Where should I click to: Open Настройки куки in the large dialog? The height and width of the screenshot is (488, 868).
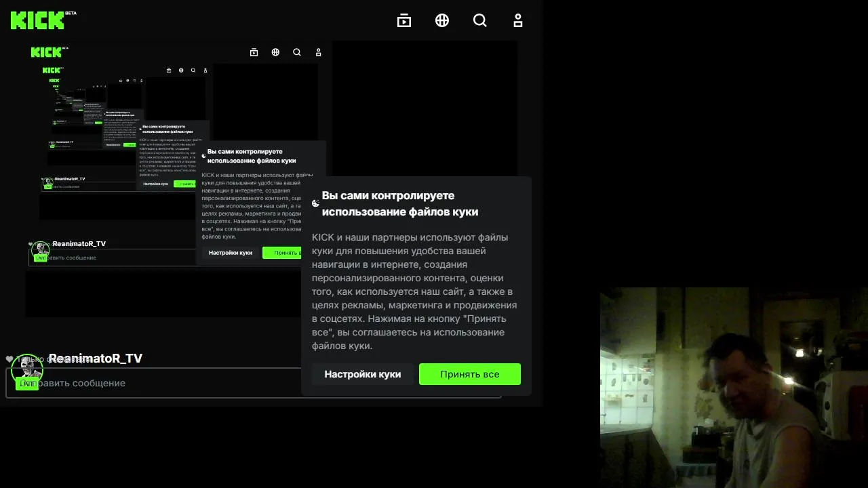tap(363, 374)
